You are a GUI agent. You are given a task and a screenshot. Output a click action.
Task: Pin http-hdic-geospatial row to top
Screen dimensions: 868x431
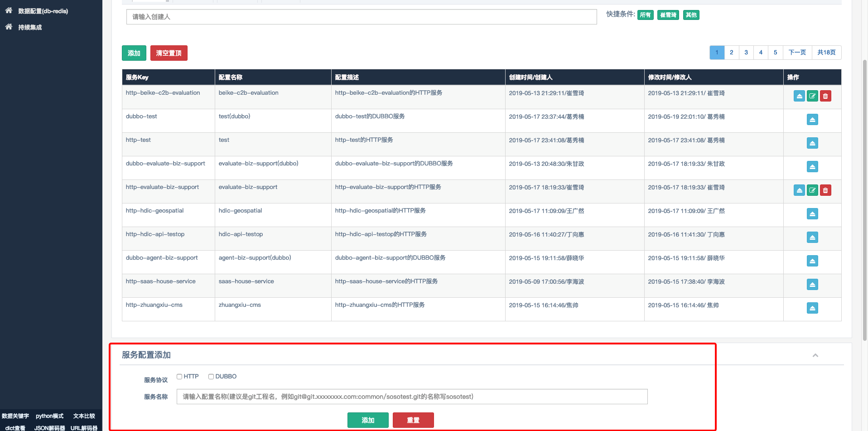coord(812,214)
